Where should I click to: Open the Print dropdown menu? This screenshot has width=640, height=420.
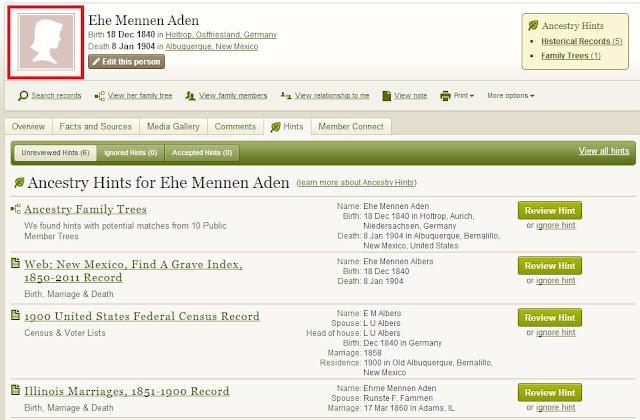click(x=464, y=96)
